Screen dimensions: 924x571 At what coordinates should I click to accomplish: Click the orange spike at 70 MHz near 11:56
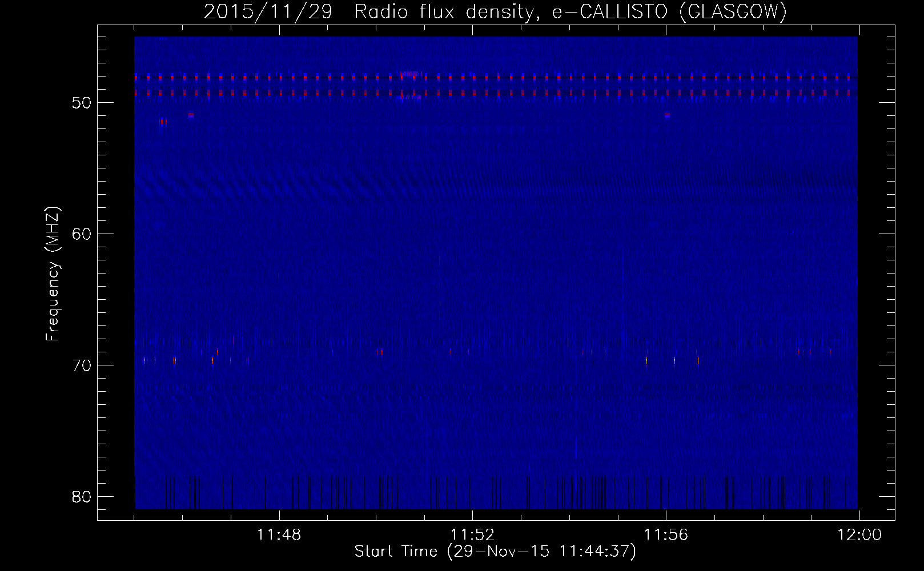coord(646,360)
